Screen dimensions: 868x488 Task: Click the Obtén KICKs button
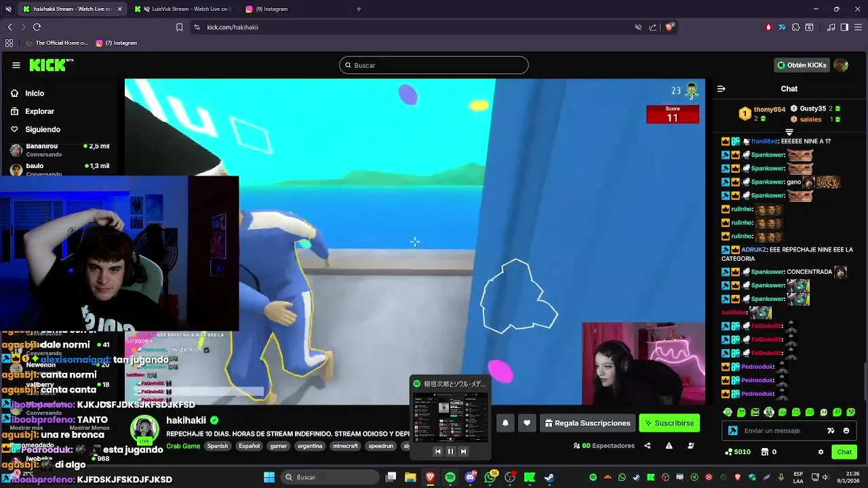(802, 65)
